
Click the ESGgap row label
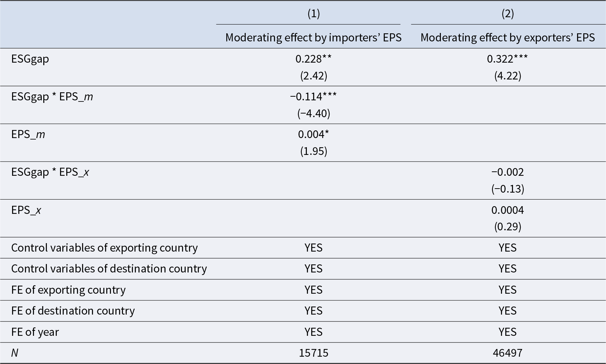[x=30, y=59]
